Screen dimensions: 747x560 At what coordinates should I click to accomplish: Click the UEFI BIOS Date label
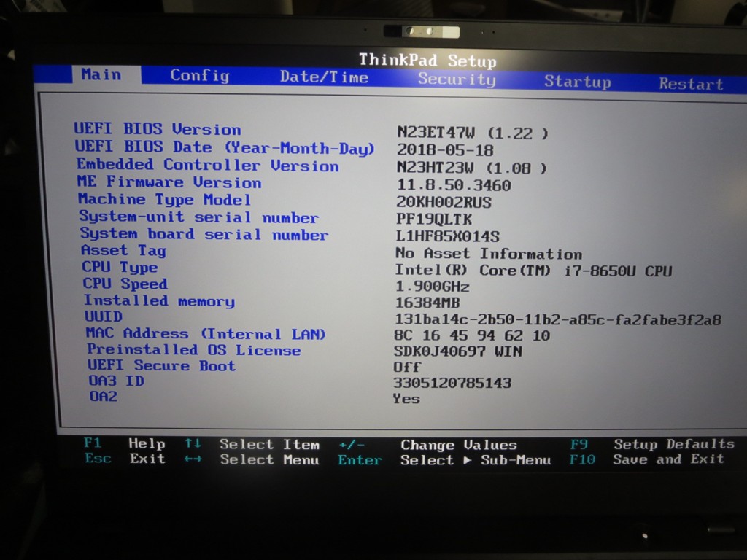click(x=225, y=147)
